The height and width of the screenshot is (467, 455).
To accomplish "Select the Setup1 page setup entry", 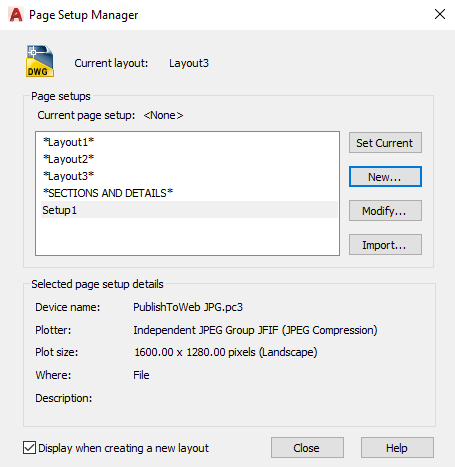I will (189, 210).
